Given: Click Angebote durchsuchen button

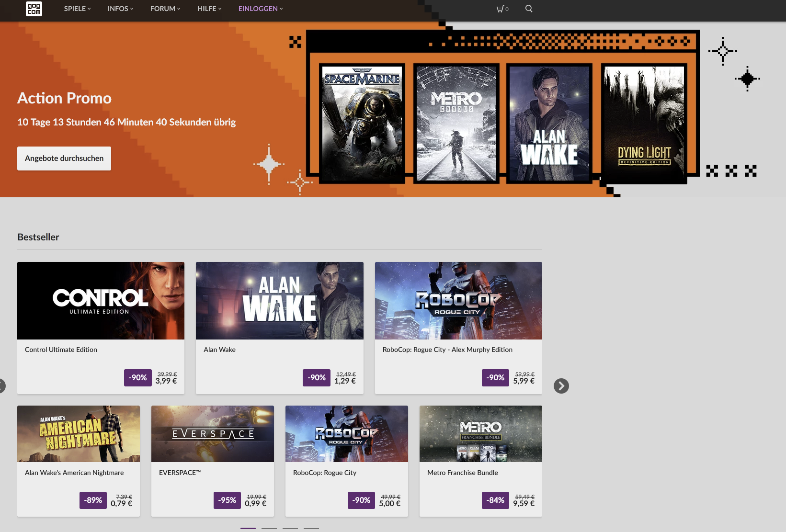Looking at the screenshot, I should tap(64, 158).
